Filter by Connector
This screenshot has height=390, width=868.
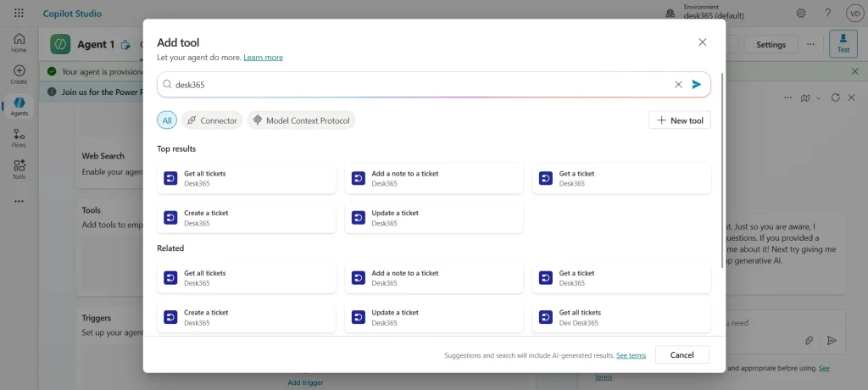point(212,120)
